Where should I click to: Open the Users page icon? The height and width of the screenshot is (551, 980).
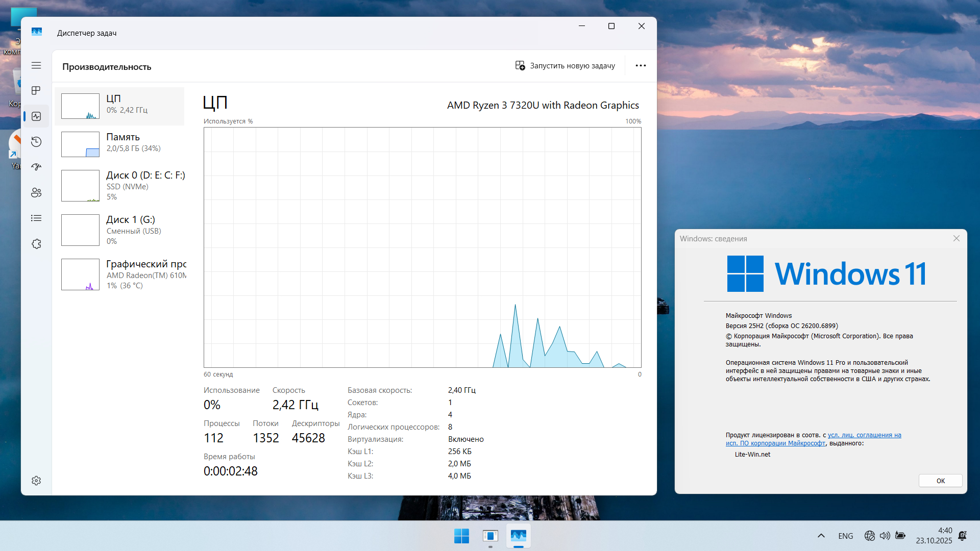pyautogui.click(x=36, y=193)
